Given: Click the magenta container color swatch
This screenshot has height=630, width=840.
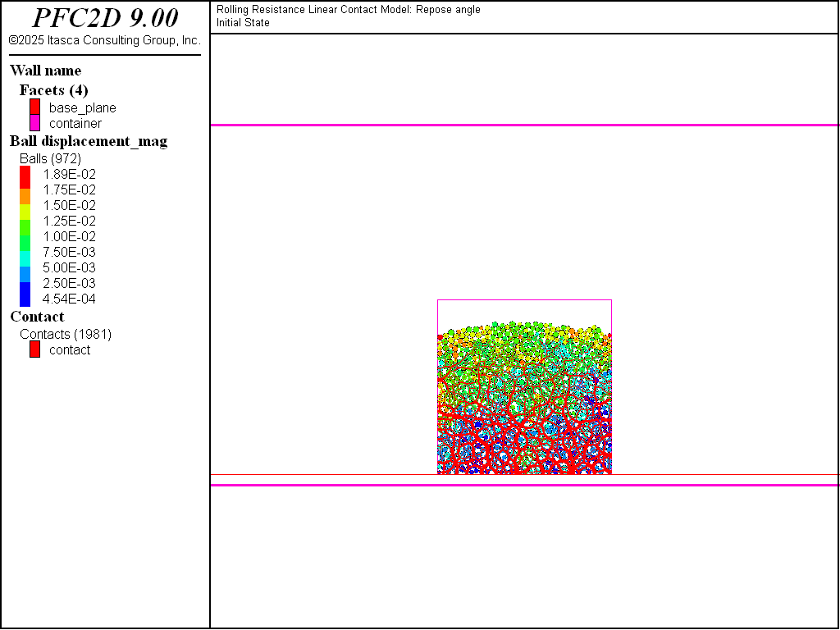Looking at the screenshot, I should click(x=34, y=123).
